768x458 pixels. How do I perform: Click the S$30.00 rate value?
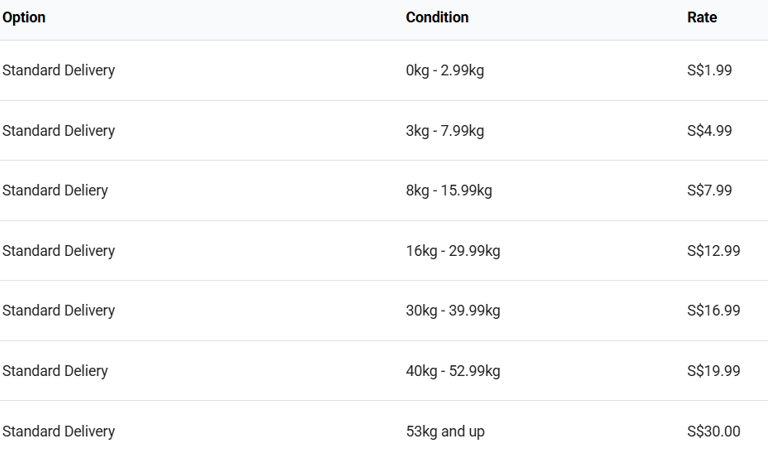tap(713, 432)
